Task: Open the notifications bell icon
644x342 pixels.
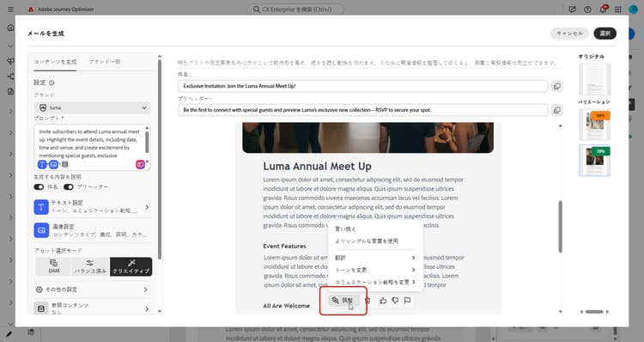Action: (x=603, y=9)
